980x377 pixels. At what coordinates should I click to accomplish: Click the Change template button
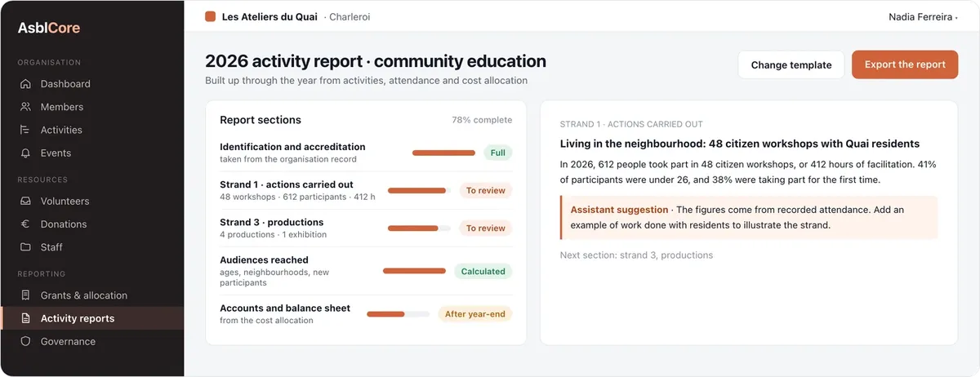tap(791, 65)
